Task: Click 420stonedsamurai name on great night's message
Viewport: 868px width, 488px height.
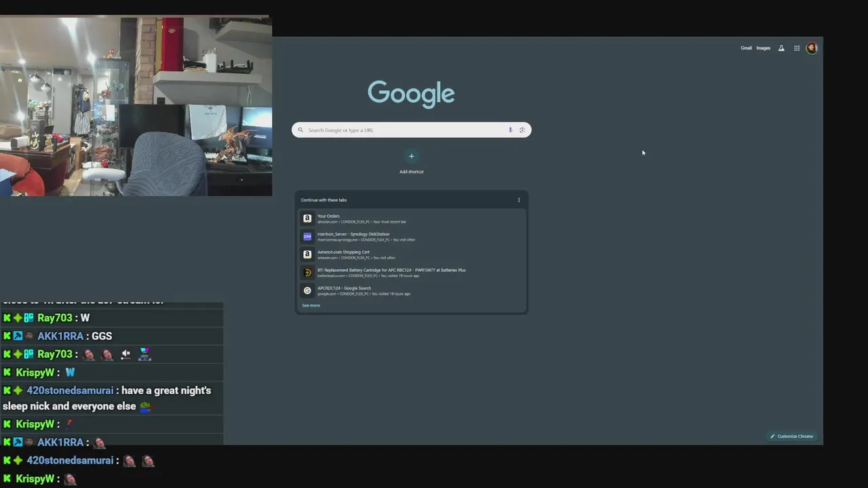Action: (x=70, y=390)
